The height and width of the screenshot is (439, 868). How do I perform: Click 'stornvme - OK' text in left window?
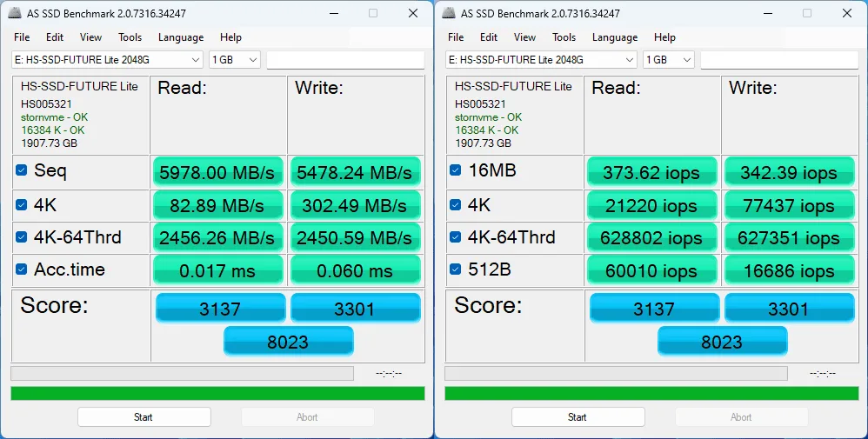point(54,116)
